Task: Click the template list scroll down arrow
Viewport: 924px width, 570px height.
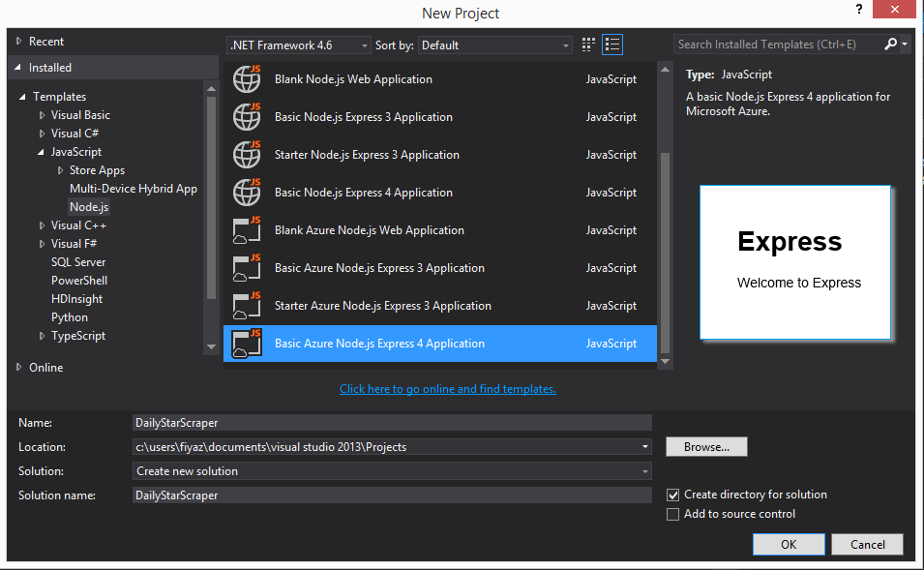Action: point(665,361)
